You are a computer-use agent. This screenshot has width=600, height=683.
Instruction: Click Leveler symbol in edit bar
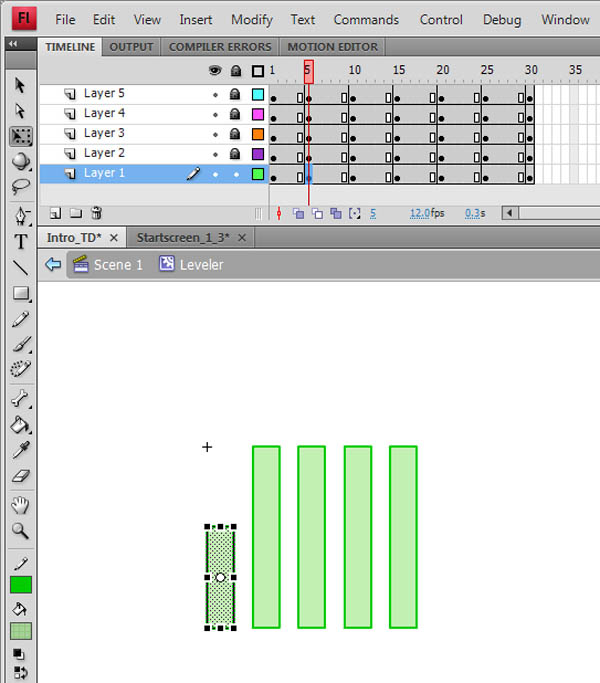click(x=191, y=264)
